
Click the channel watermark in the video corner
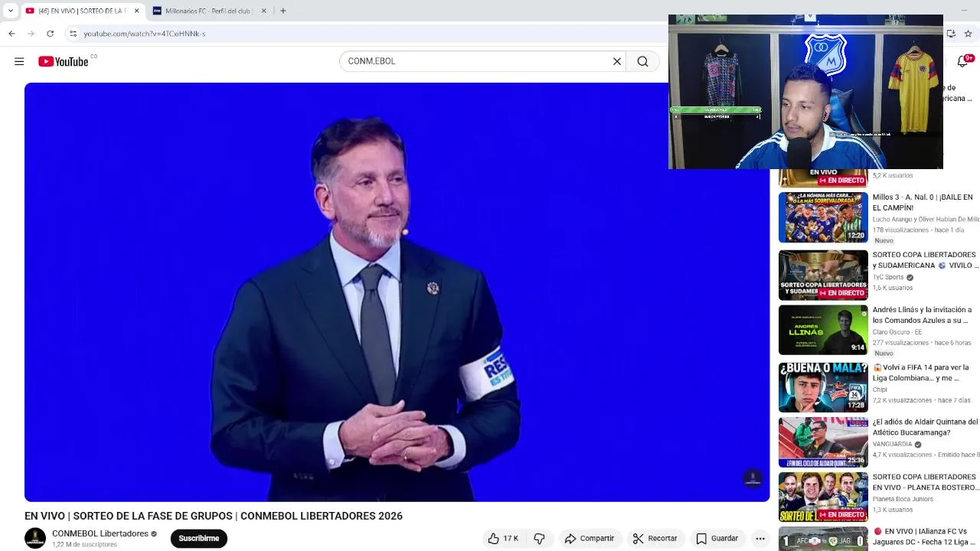click(x=753, y=478)
